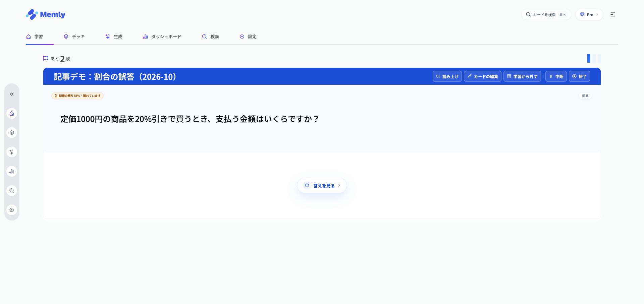644x304 pixels.
Task: Click the sparkle generate icon in sidebar
Action: pyautogui.click(x=12, y=152)
